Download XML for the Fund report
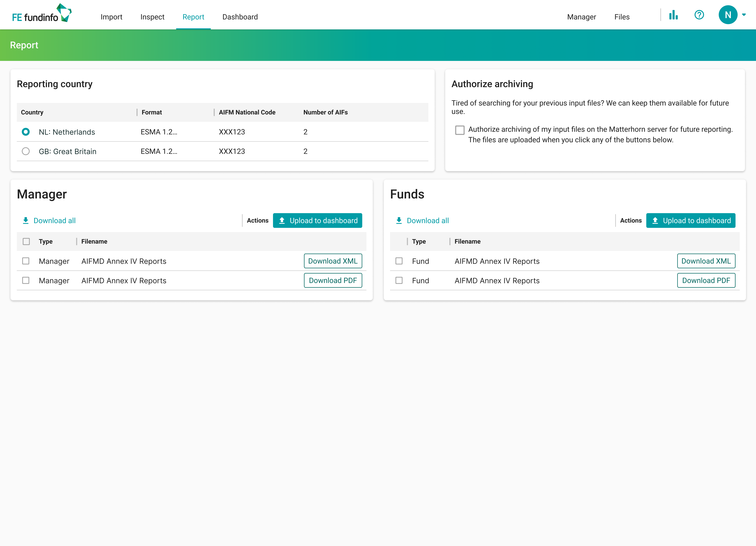 [x=706, y=261]
